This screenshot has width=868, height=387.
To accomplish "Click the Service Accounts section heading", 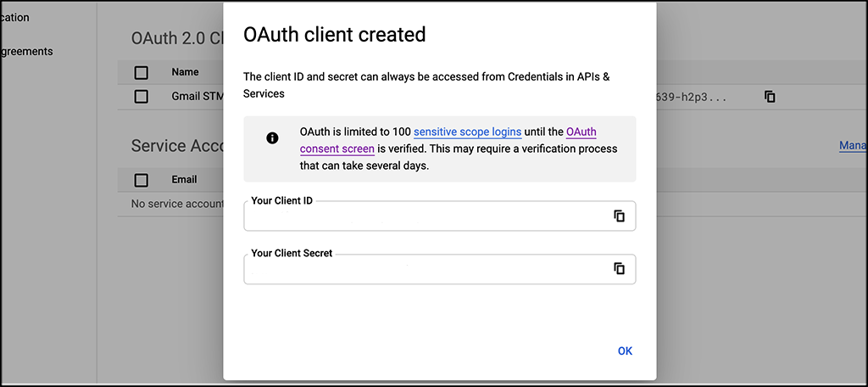I will coord(176,146).
